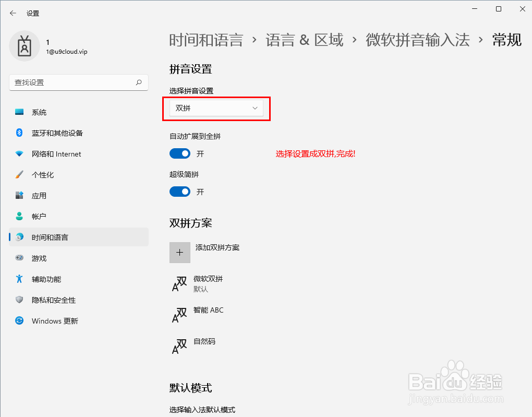
Task: Click the 系统 monitor icon
Action: (19, 112)
